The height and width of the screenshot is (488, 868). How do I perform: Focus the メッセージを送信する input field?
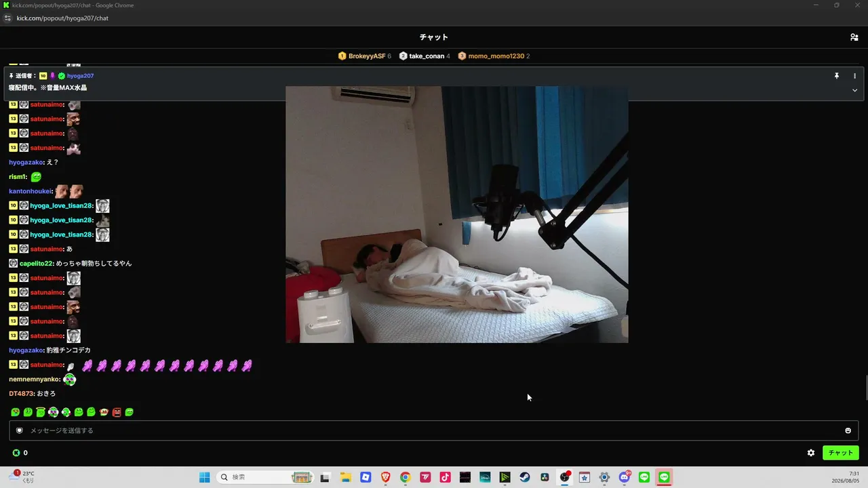[x=434, y=430]
